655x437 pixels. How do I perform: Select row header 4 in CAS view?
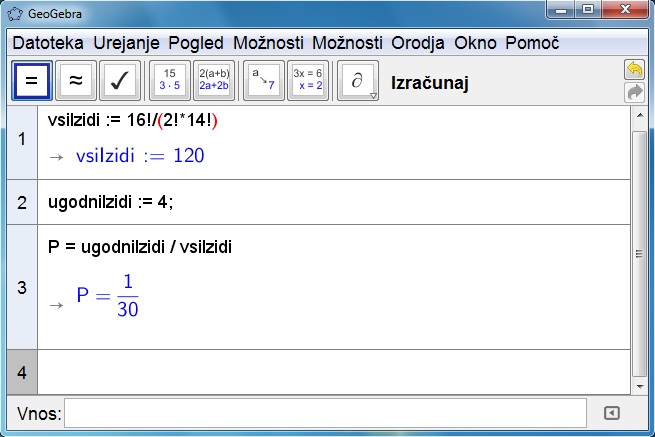tap(22, 372)
